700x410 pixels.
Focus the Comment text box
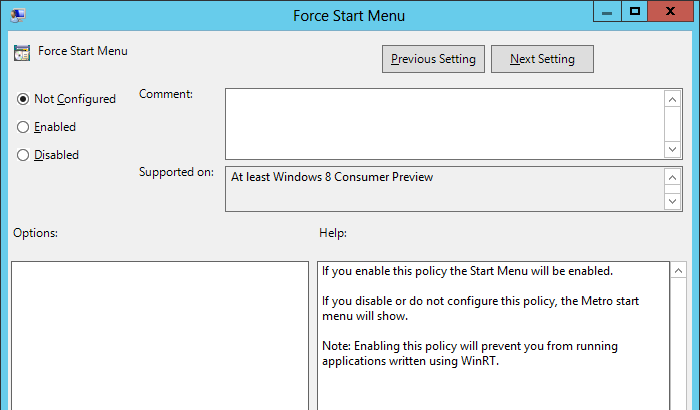[x=444, y=123]
